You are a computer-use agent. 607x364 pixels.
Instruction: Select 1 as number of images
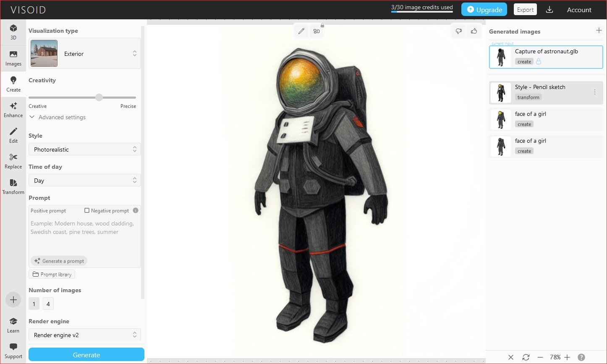(34, 304)
